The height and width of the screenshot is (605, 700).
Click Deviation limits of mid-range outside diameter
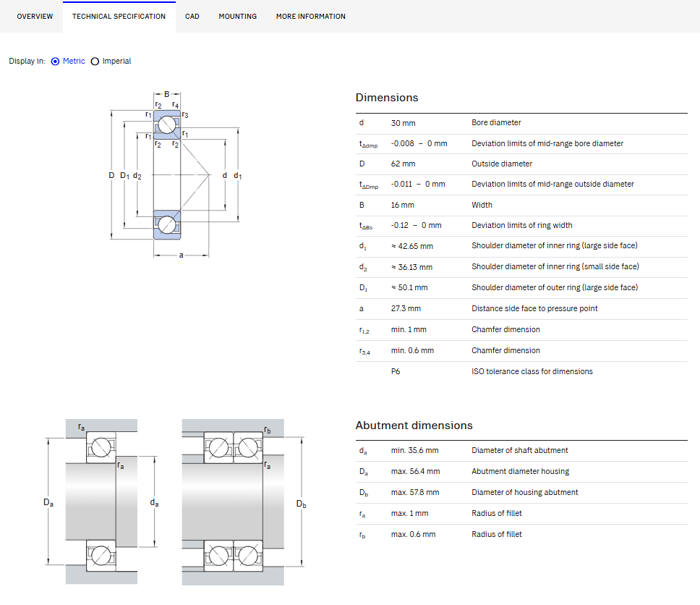click(552, 184)
